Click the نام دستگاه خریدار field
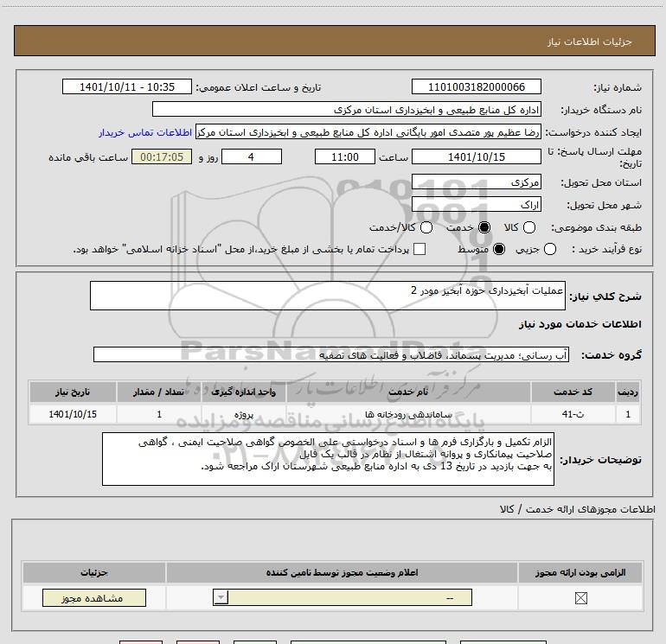The image size is (666, 644). 347,110
